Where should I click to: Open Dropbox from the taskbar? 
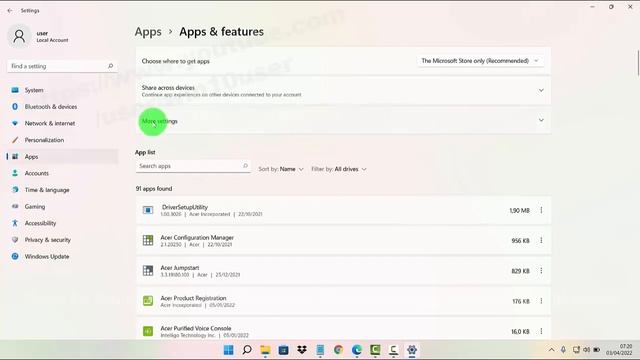click(x=302, y=350)
